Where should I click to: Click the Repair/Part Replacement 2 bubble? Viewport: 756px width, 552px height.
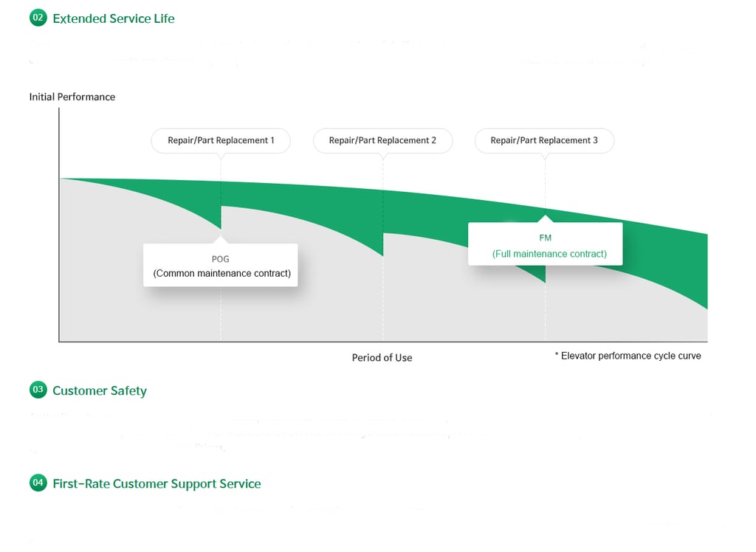coord(383,141)
